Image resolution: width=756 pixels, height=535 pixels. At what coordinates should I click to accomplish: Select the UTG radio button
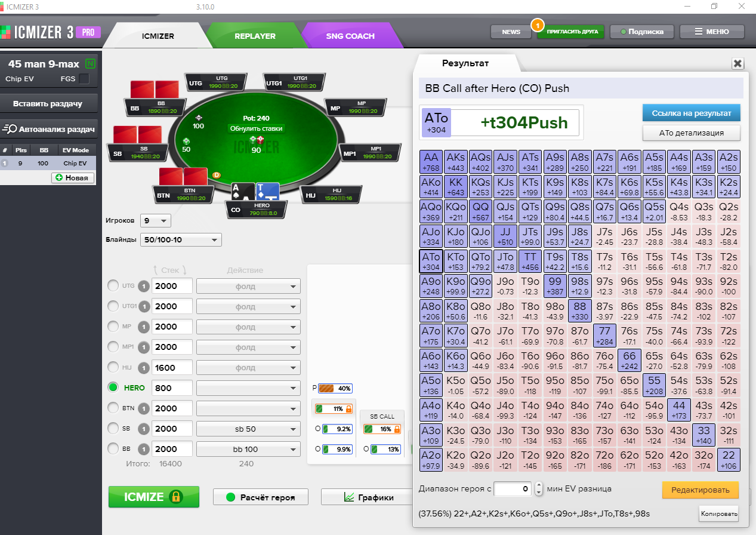(113, 286)
